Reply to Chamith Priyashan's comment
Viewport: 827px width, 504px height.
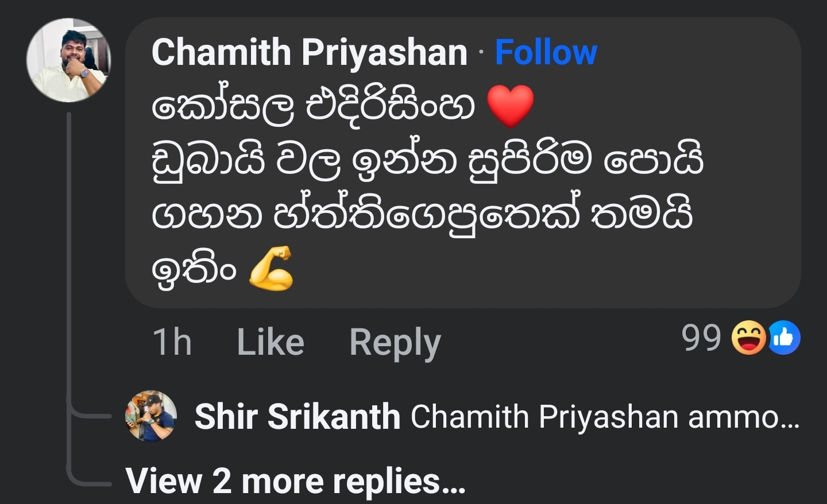[395, 343]
